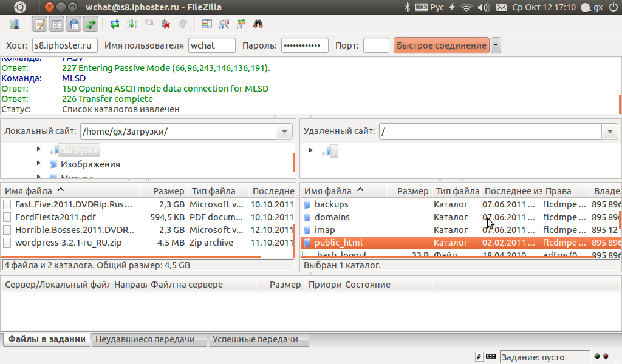Click Быстрое соединение button
622x364 pixels.
pyautogui.click(x=441, y=45)
